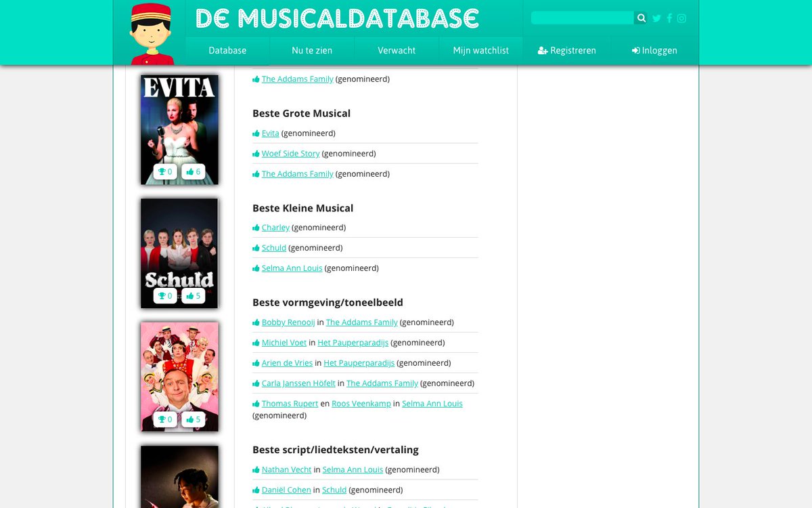Open Schuld link under Beste Kleine Musical
Viewport: 812px width, 508px height.
(x=274, y=248)
